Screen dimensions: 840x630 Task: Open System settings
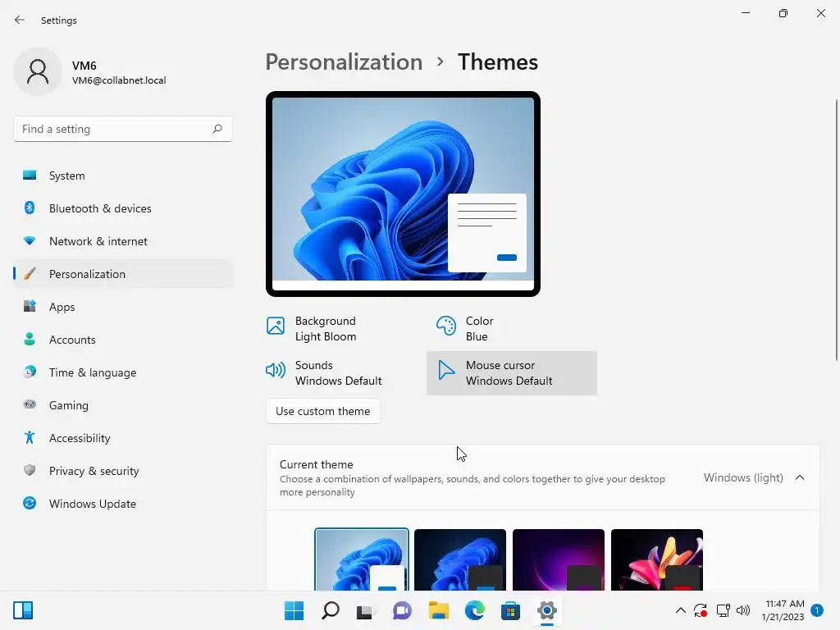point(123,176)
